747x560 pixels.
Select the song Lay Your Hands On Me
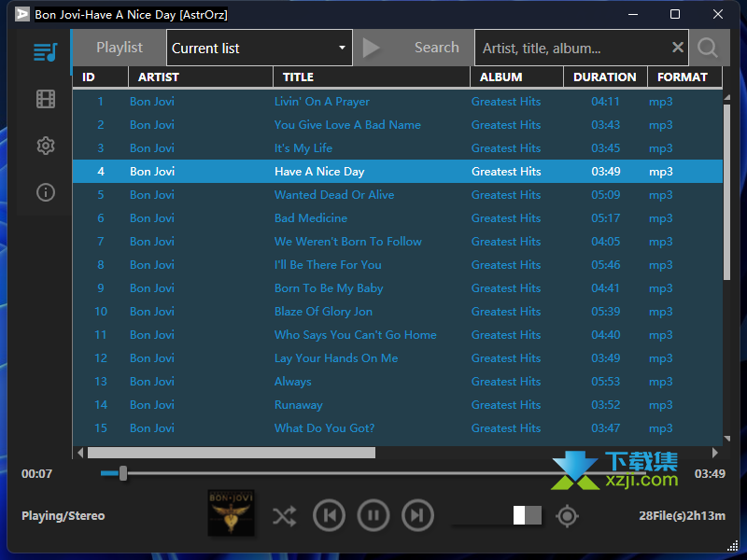point(398,358)
